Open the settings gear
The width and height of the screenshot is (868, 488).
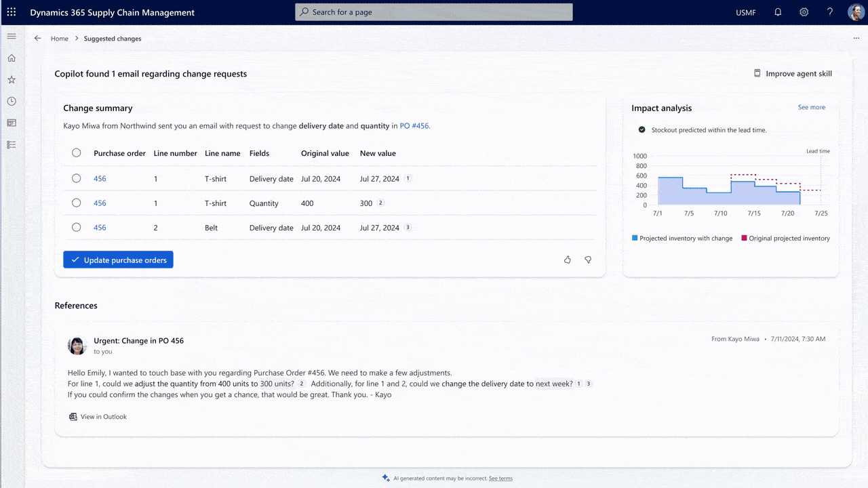(x=804, y=12)
